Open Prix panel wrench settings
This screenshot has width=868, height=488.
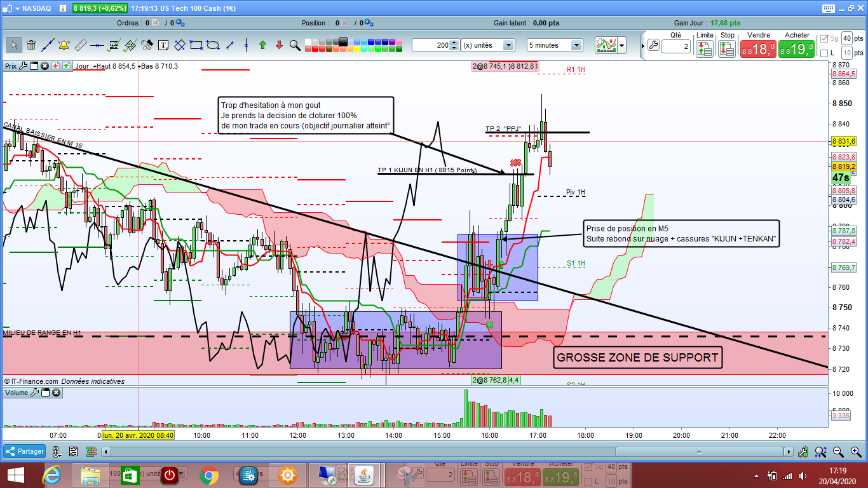[x=24, y=65]
